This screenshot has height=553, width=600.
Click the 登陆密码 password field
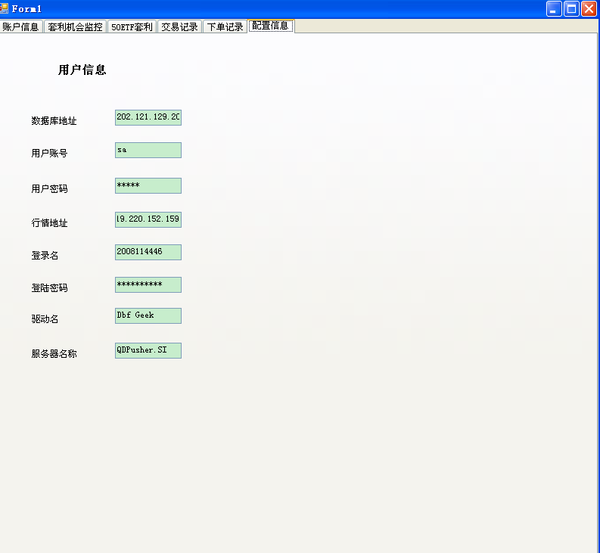148,285
